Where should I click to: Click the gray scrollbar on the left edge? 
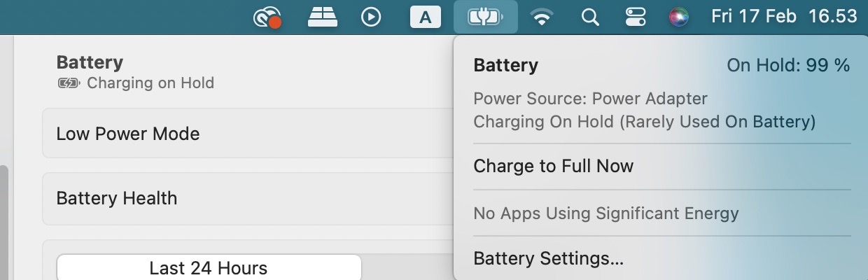pos(3,223)
